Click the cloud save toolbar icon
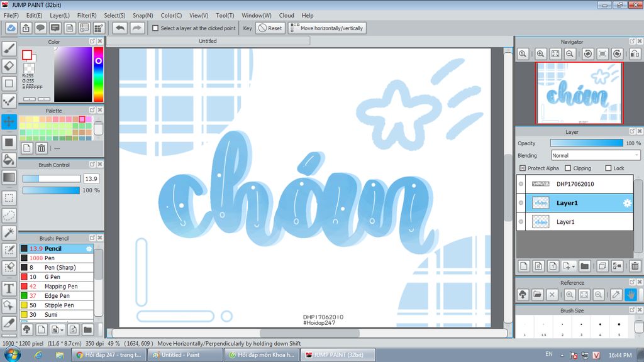This screenshot has height=362, width=644. click(11, 28)
